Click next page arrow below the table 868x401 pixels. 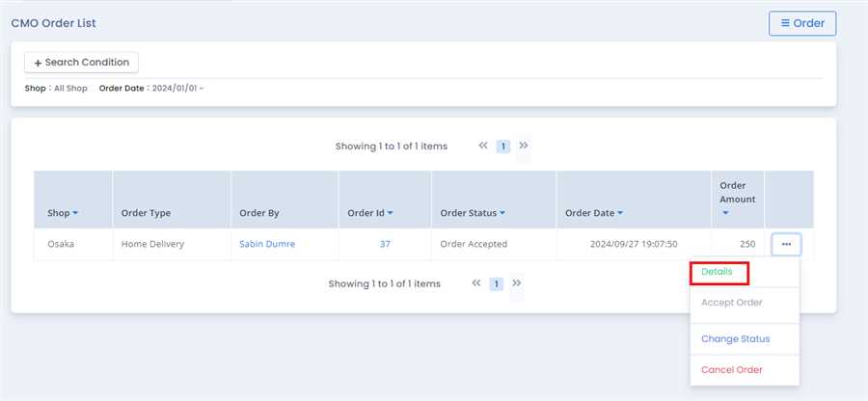517,283
